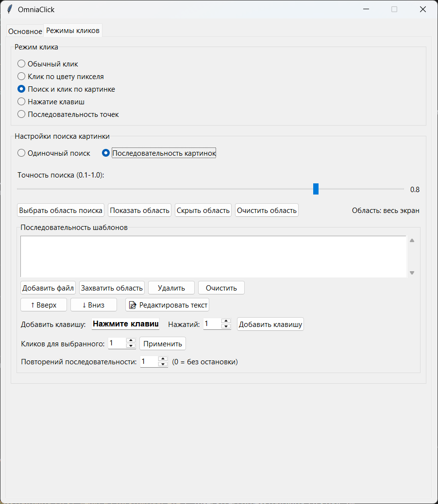This screenshot has height=504, width=438.
Task: Increase Кликов для выбранного with up arrow
Action: 131,341
